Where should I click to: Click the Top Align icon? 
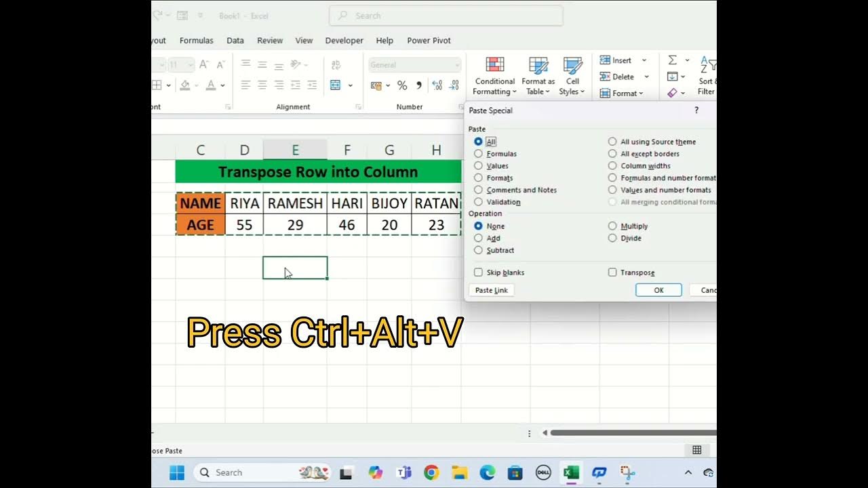coord(245,64)
